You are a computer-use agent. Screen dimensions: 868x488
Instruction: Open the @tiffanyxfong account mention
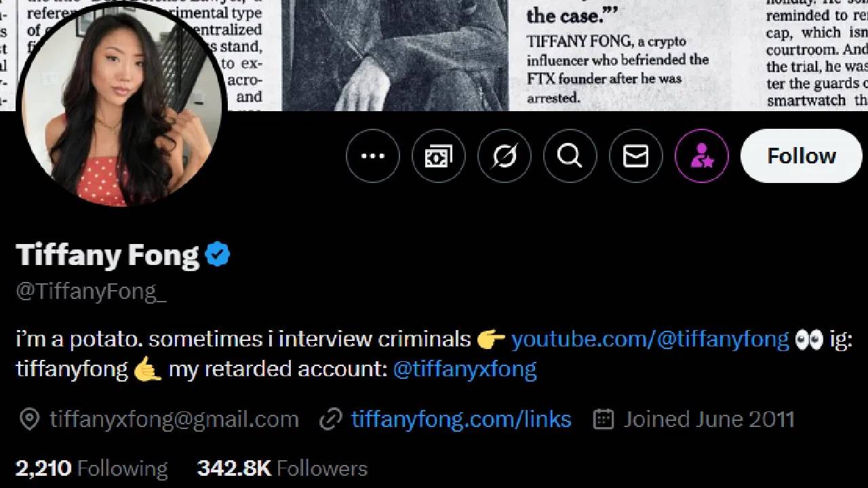tap(465, 369)
